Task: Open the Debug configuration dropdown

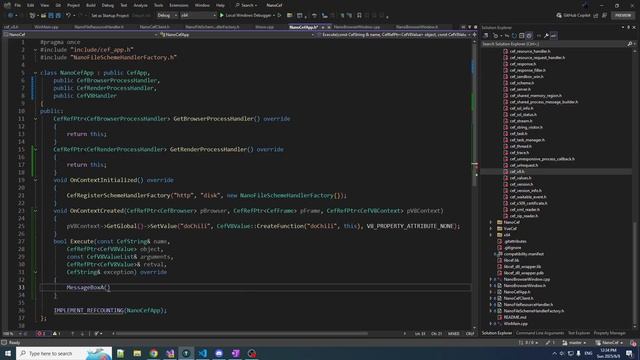Action: 167,16
